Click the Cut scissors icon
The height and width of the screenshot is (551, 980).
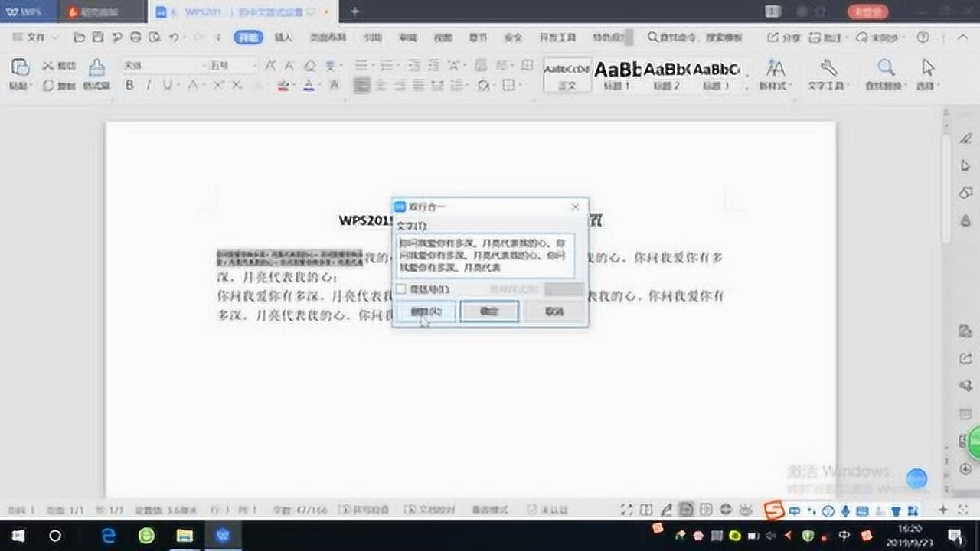point(47,67)
